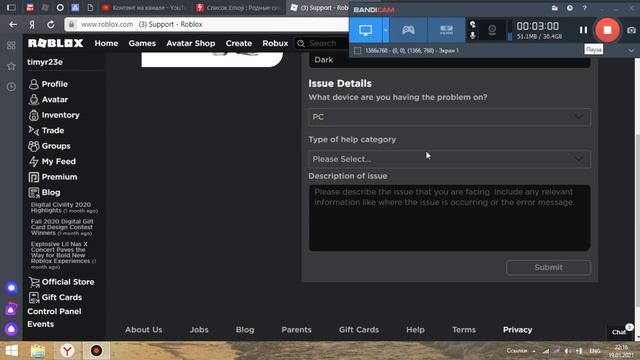Switch to the Emoji list tab
Screen dimensions: 640x360
239,8
